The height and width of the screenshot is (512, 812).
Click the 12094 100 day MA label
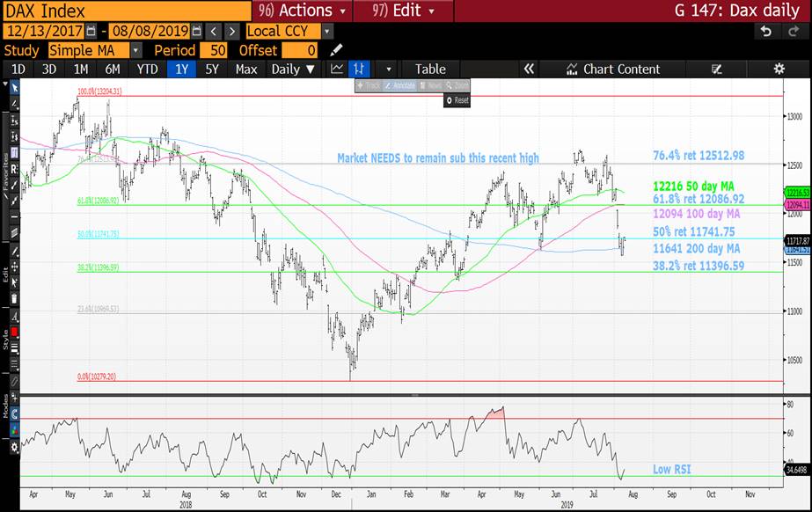point(697,214)
